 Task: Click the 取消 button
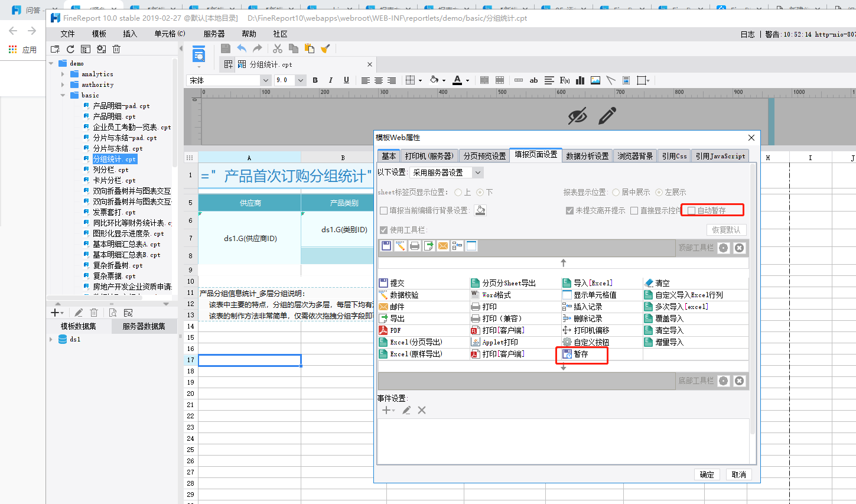coord(739,474)
